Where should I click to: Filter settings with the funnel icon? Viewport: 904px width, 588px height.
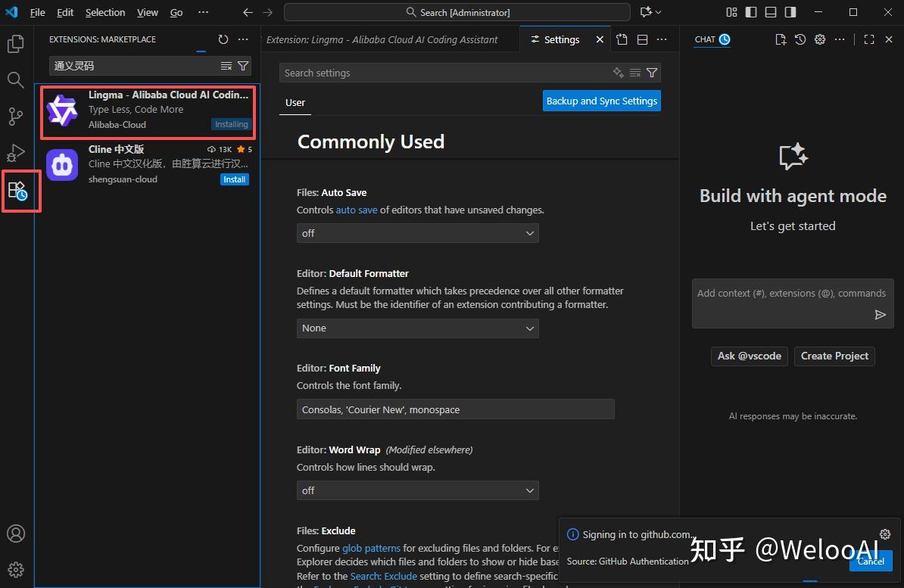click(x=651, y=73)
